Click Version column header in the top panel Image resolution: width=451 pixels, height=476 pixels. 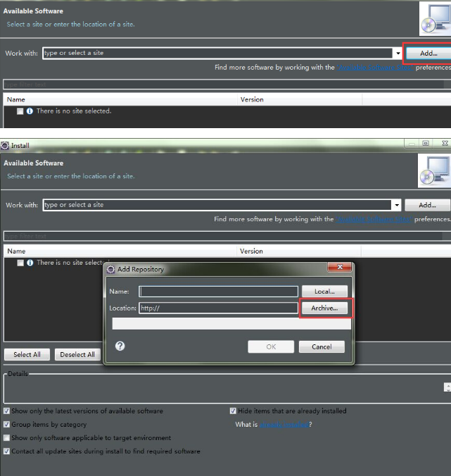pyautogui.click(x=252, y=99)
